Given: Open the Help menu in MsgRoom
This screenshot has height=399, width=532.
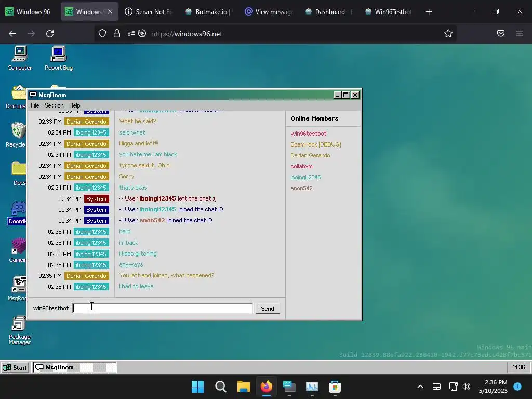Looking at the screenshot, I should (75, 105).
